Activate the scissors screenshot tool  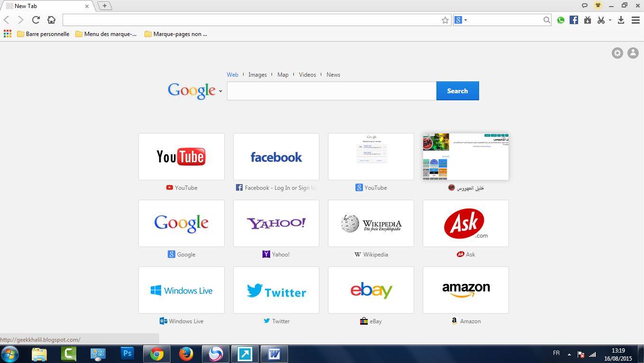(601, 20)
